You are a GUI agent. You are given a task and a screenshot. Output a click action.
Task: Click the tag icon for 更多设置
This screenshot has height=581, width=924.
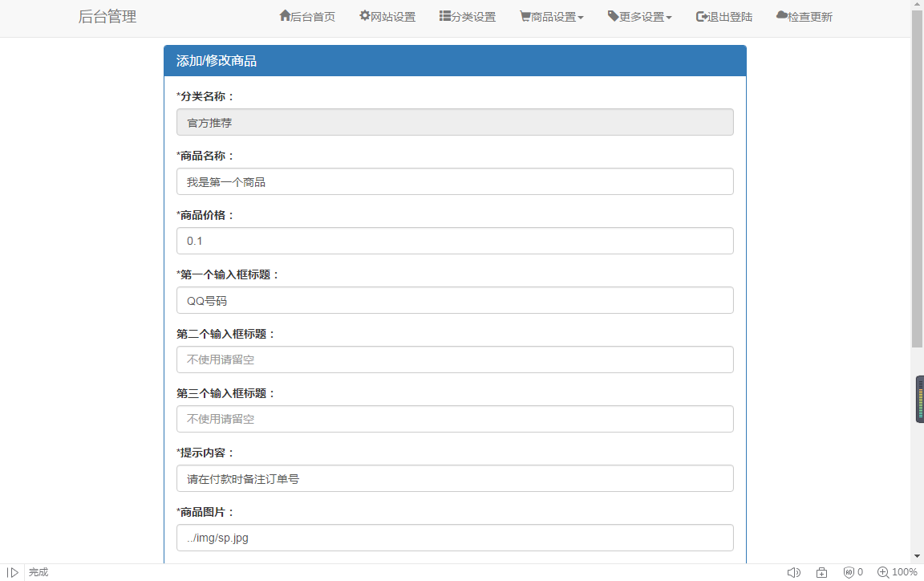pyautogui.click(x=613, y=16)
